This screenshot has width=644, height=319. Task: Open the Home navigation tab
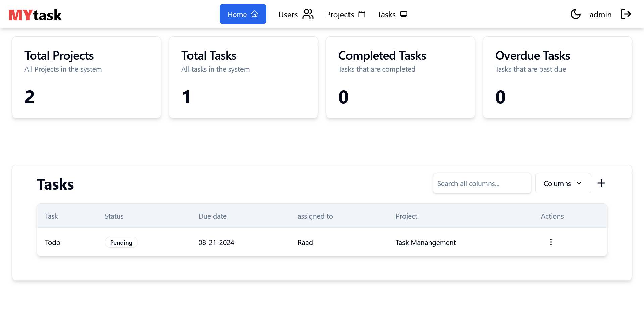pos(243,14)
